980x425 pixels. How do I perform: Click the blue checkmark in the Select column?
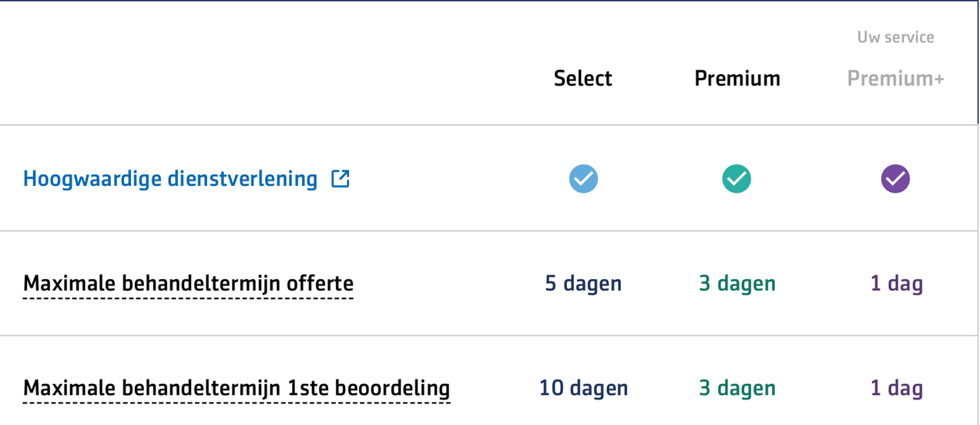pos(583,179)
